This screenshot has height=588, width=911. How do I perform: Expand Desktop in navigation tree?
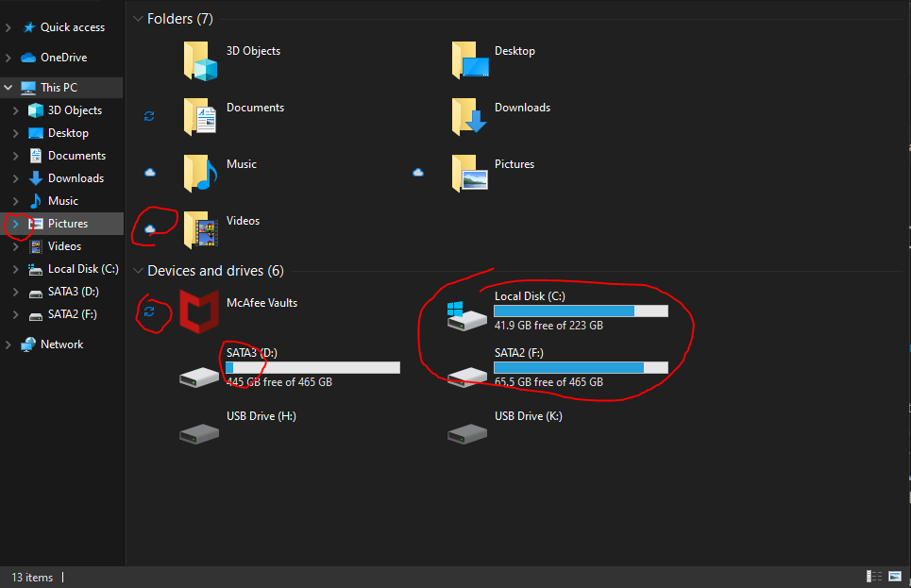click(16, 133)
